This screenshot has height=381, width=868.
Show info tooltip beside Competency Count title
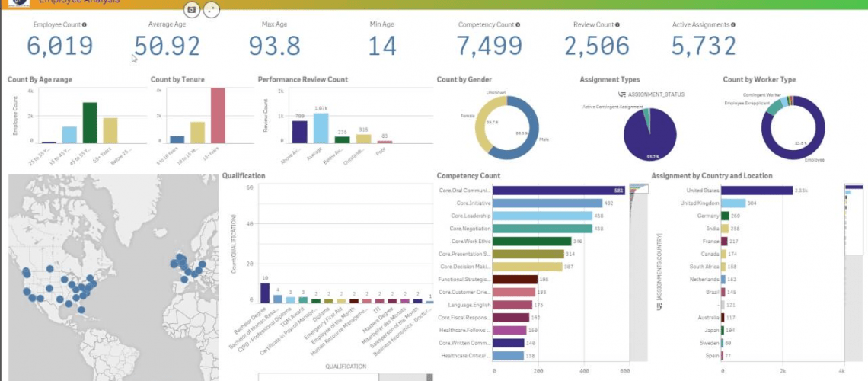click(x=519, y=25)
